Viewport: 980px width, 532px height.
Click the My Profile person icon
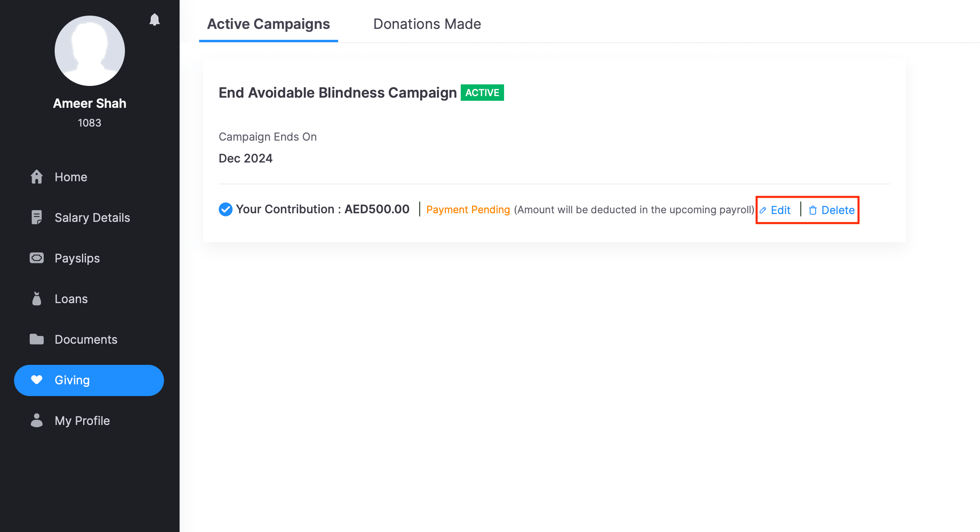point(37,421)
